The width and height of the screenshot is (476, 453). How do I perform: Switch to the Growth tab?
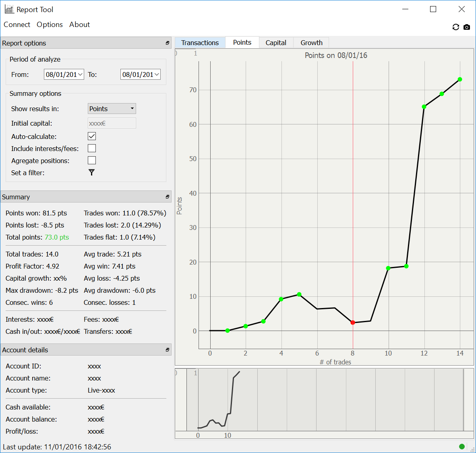pos(311,43)
